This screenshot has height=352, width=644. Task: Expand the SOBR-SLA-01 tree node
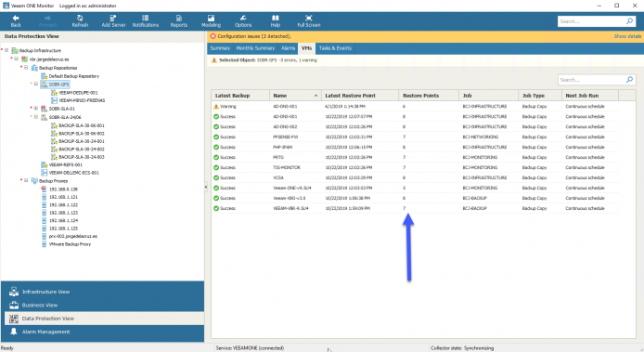[36, 109]
